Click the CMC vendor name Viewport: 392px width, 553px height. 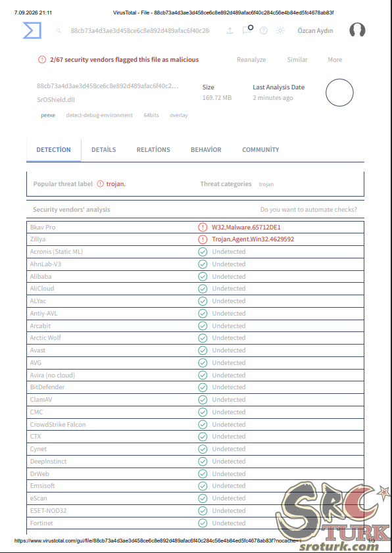[x=36, y=412]
